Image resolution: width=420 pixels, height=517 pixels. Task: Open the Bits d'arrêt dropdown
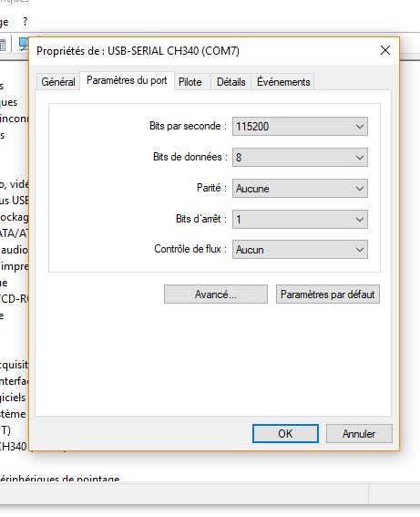(300, 219)
